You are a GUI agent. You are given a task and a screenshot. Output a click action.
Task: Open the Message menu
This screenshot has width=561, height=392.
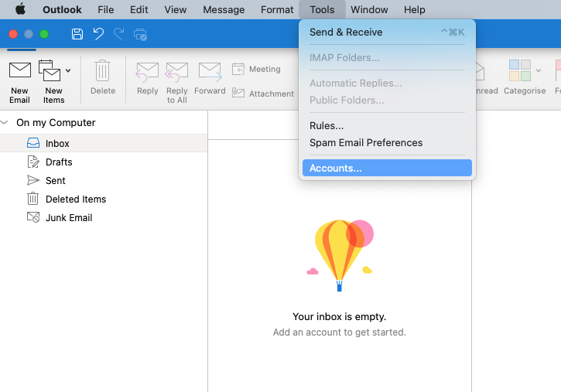point(224,9)
